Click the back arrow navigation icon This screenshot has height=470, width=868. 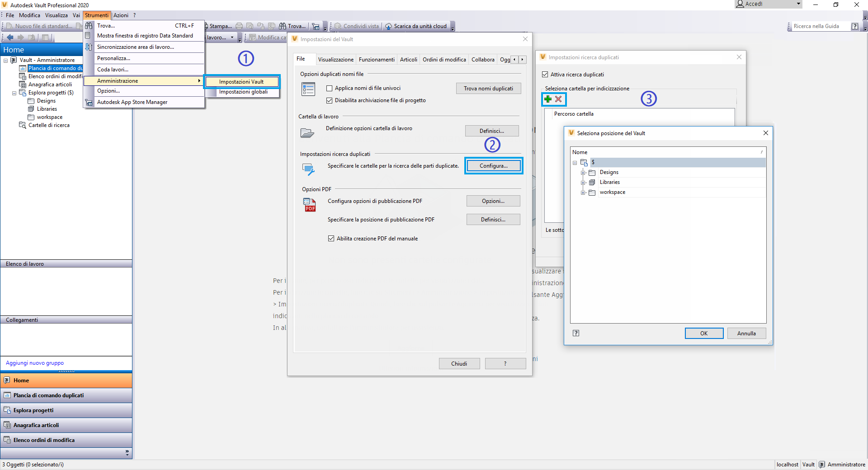pyautogui.click(x=10, y=38)
